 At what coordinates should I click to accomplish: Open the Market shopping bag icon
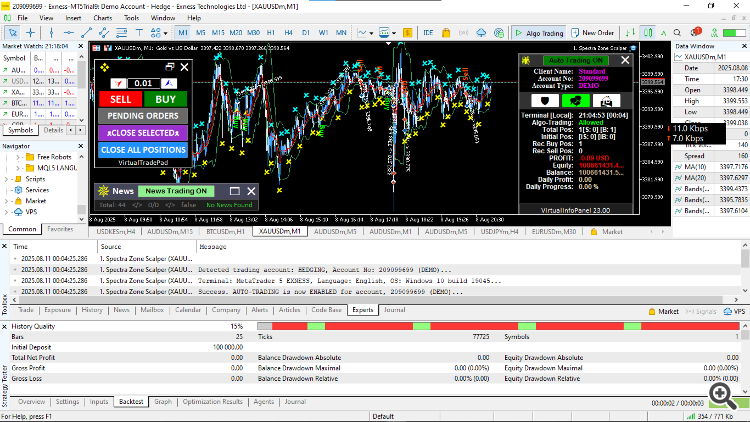coord(446,33)
